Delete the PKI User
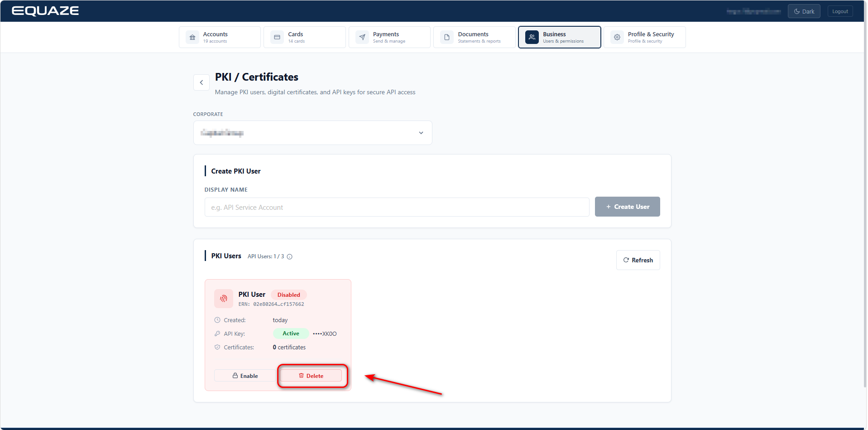The height and width of the screenshot is (430, 868). tap(311, 376)
